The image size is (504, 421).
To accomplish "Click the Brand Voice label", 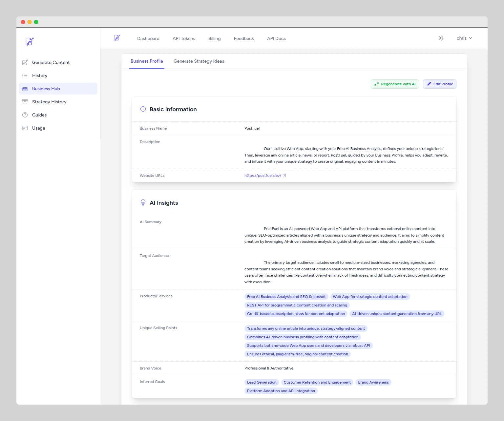I will 151,368.
